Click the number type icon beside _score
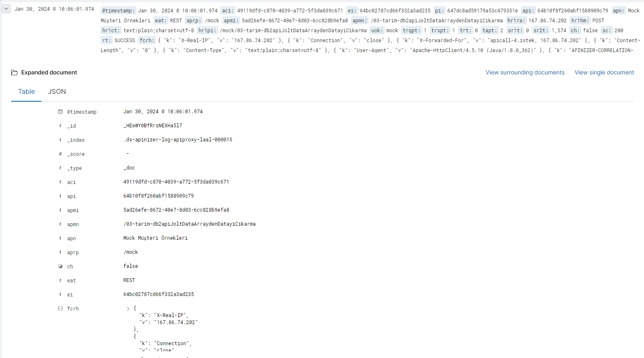644x358 pixels. 60,154
